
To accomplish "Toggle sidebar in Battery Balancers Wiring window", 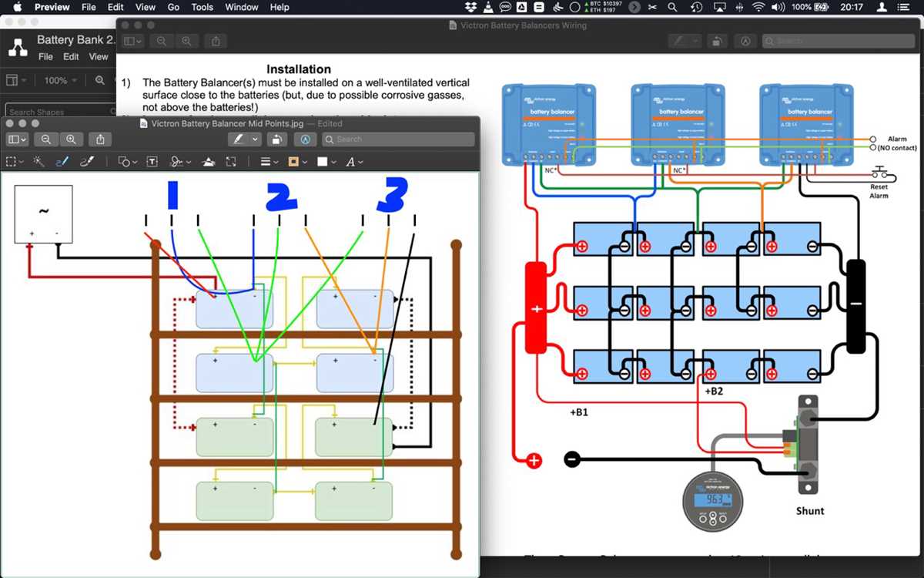I will tap(132, 41).
